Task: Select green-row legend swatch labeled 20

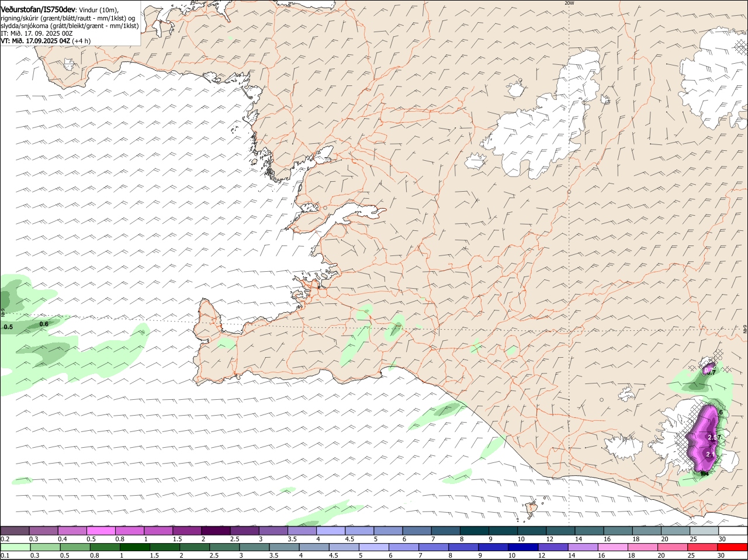Action: [673, 547]
